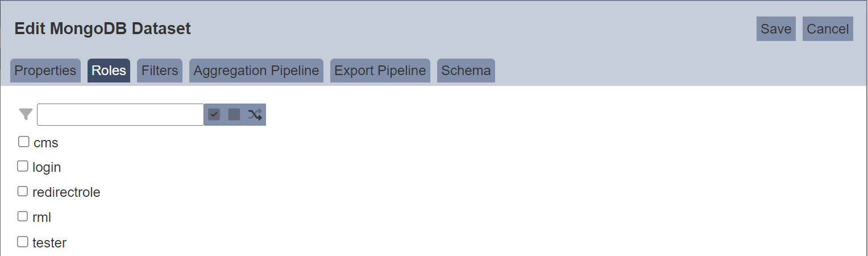Save the MongoDB dataset changes
This screenshot has width=868, height=256.
click(776, 29)
